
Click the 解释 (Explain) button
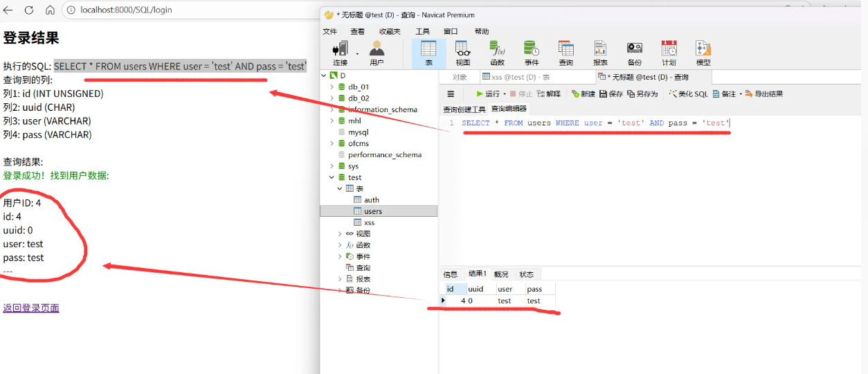click(x=549, y=93)
